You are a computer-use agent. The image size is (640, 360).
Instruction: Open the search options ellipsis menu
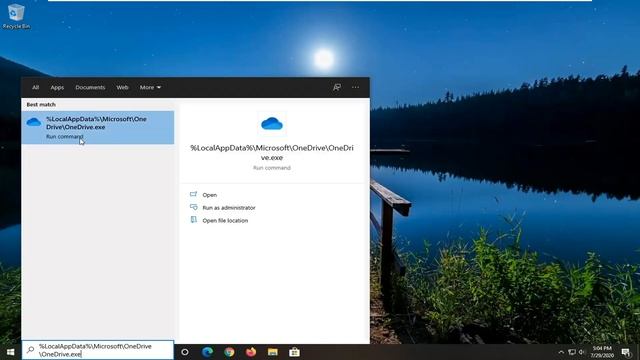(356, 87)
